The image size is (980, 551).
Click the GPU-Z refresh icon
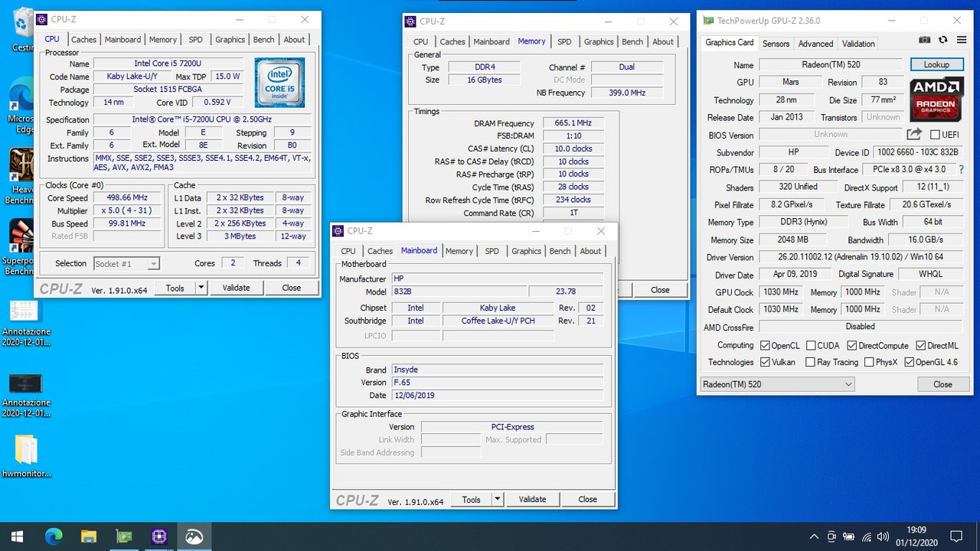942,40
